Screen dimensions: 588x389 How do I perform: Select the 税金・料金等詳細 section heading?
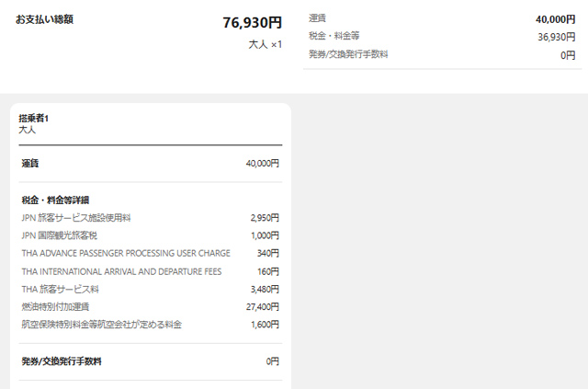coord(55,200)
